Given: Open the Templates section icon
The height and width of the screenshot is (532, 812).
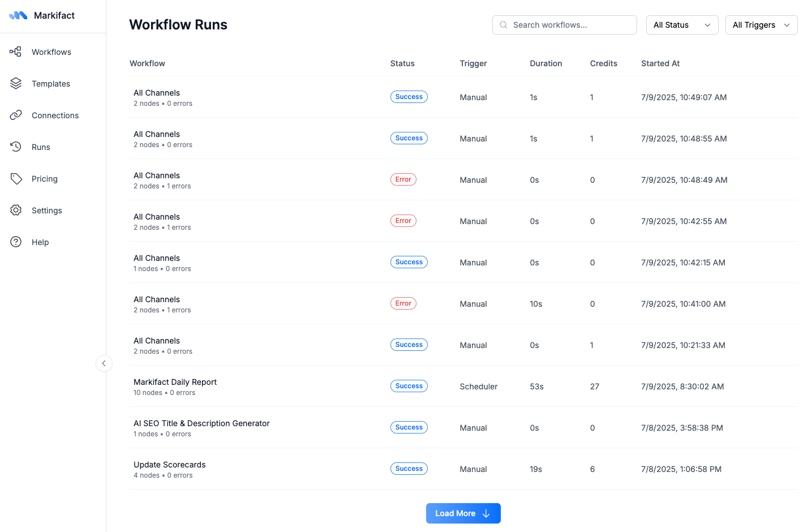Looking at the screenshot, I should point(16,83).
